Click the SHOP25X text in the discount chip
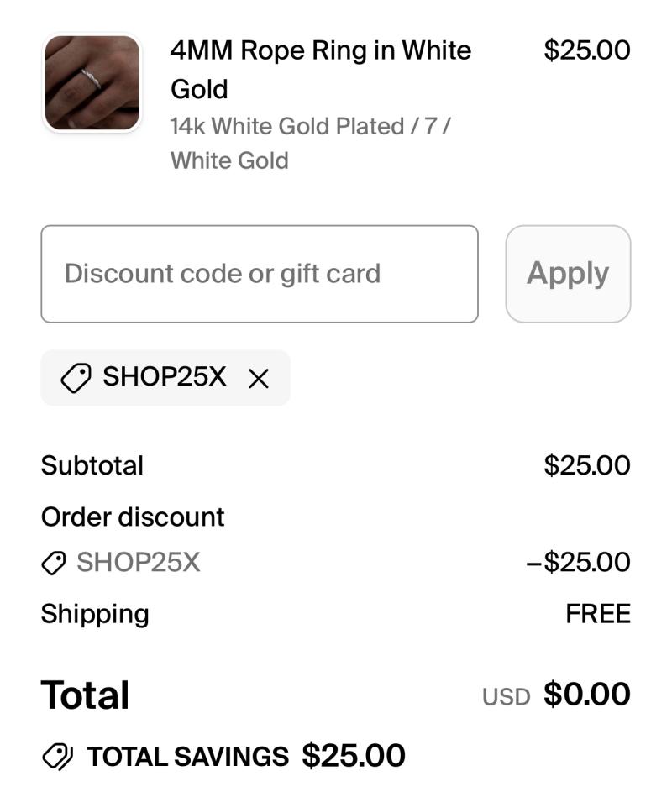This screenshot has height=792, width=672. pos(165,377)
